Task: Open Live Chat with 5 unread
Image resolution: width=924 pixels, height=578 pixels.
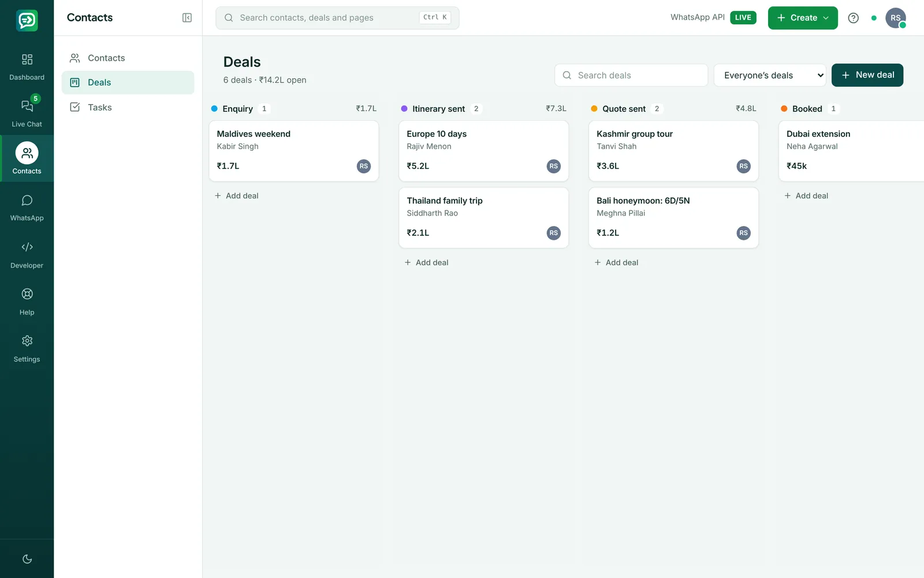Action: pyautogui.click(x=27, y=112)
